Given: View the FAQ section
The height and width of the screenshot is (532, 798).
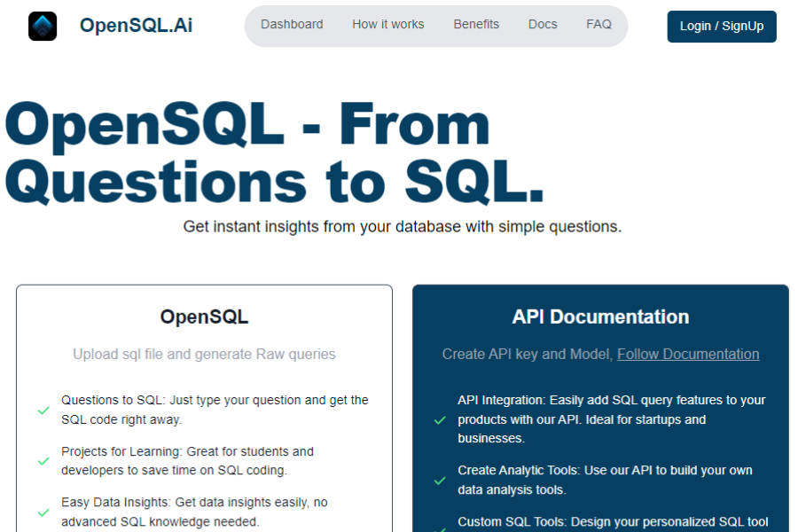Looking at the screenshot, I should point(599,24).
